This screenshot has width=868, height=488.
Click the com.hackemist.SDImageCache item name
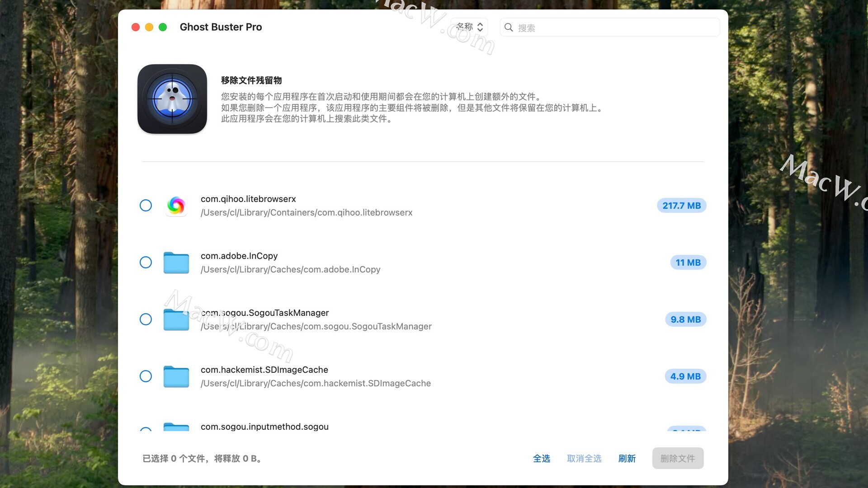(x=264, y=370)
